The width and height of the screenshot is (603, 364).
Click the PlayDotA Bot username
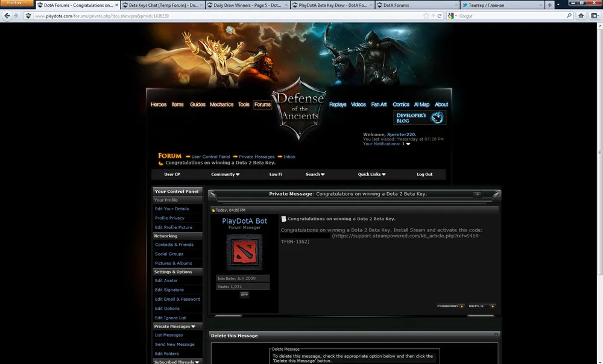(244, 221)
